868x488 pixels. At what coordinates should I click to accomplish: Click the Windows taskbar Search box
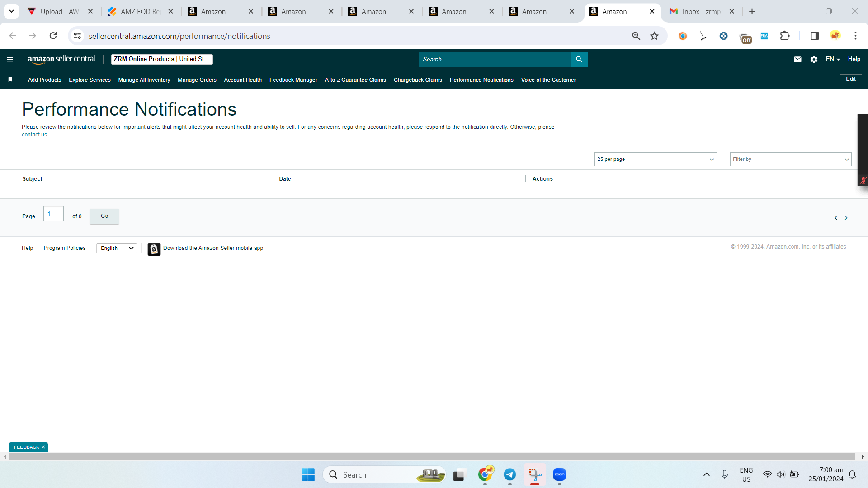[384, 474]
